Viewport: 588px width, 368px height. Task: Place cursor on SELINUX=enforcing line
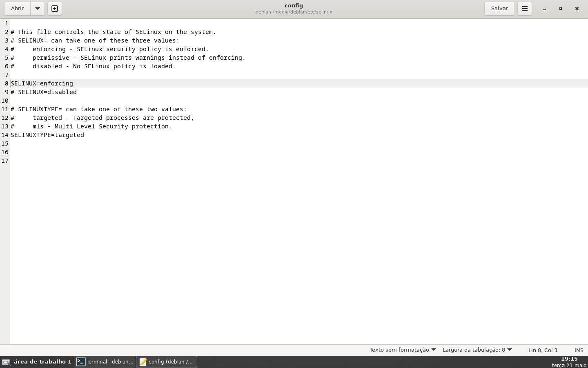pos(42,83)
